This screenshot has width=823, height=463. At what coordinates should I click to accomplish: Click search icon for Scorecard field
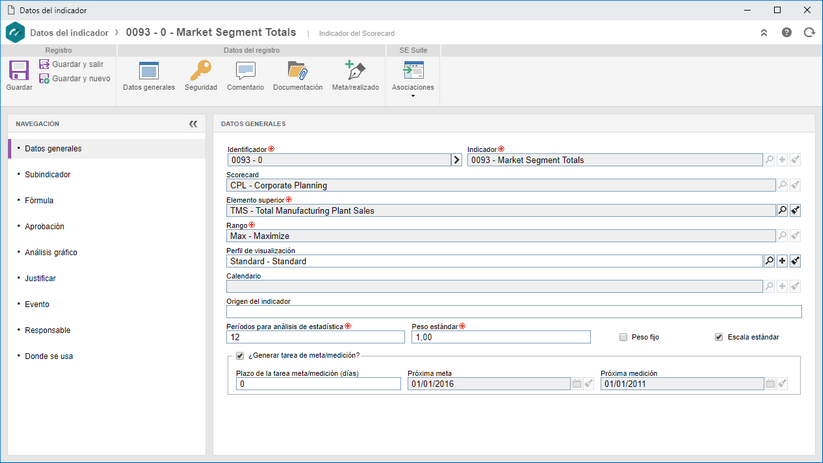782,185
